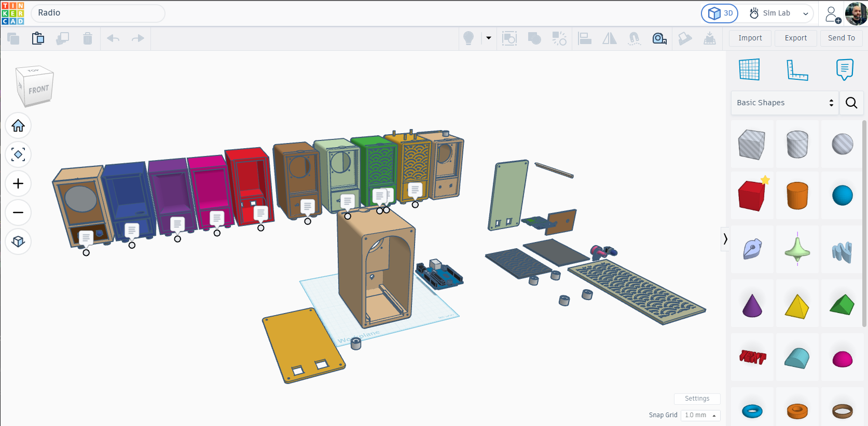Click the FRONT face of view cube
Viewport: 868px width, 426px height.
[x=38, y=90]
